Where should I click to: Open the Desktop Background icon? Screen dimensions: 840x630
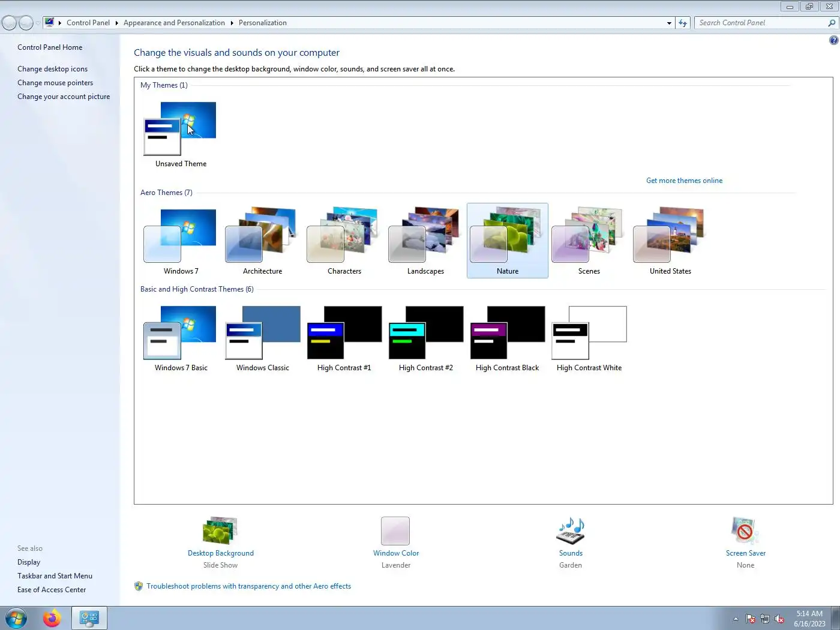coord(220,530)
